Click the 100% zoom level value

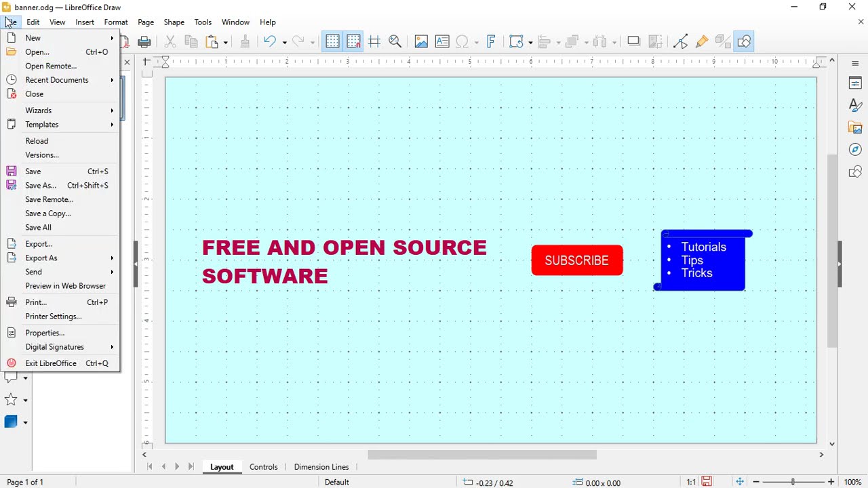tap(852, 483)
